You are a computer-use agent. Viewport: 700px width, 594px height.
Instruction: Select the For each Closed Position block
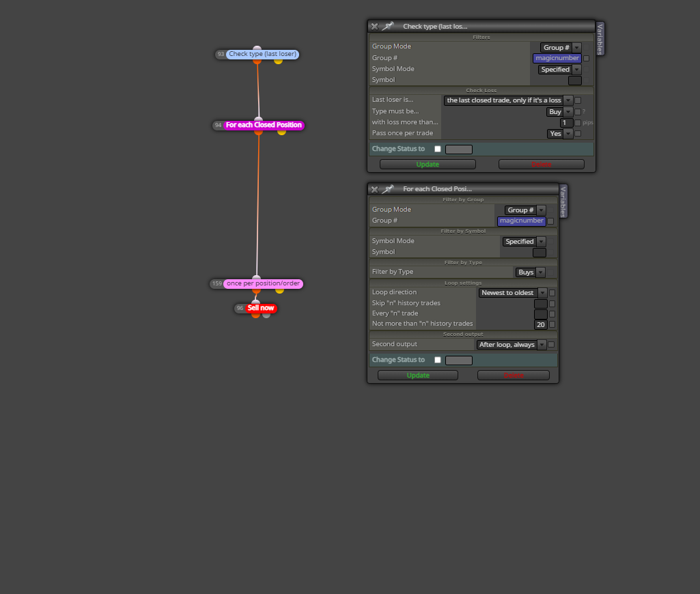point(264,125)
